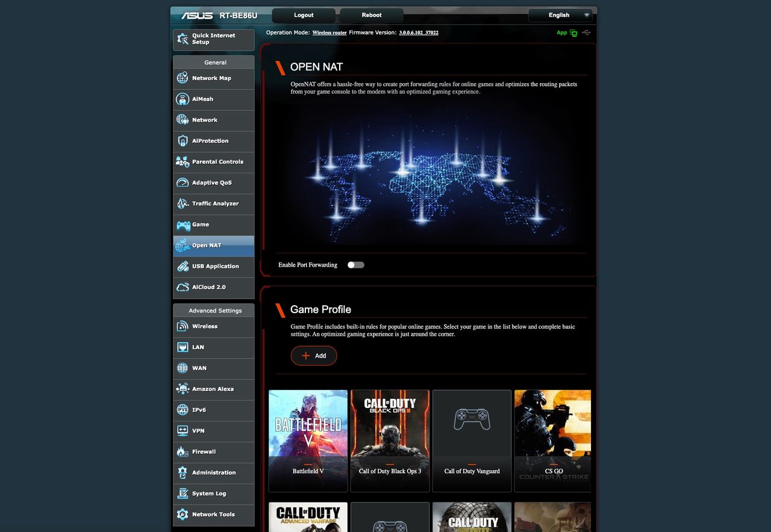Toggle the Enable Port Forwarding switch
The width and height of the screenshot is (771, 532).
click(x=356, y=265)
